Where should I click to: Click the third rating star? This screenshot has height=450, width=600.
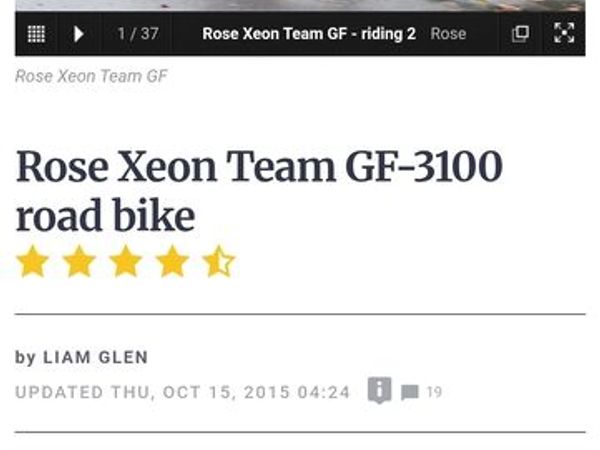point(125,262)
